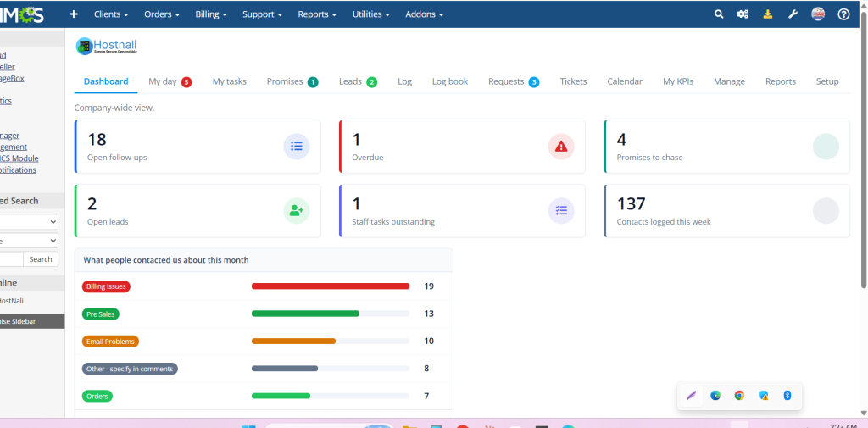The image size is (868, 428).
Task: Open the second sidebar search dropdown
Action: [x=29, y=241]
